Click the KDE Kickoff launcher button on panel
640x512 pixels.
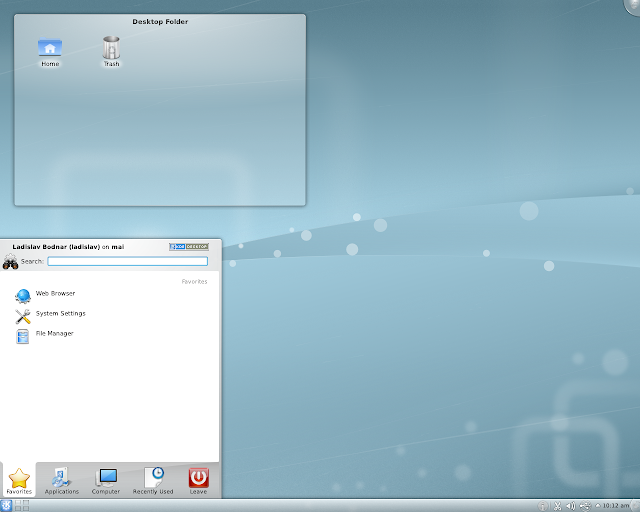tap(6, 505)
